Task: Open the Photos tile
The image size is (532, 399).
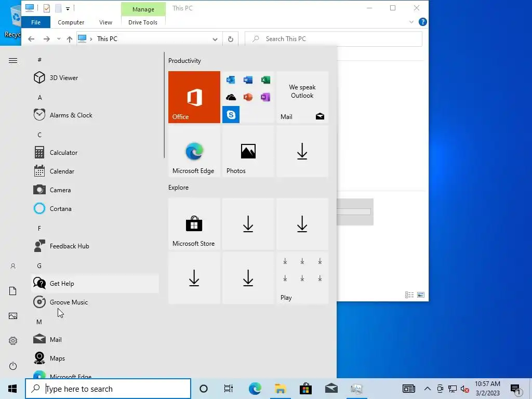Action: point(248,151)
